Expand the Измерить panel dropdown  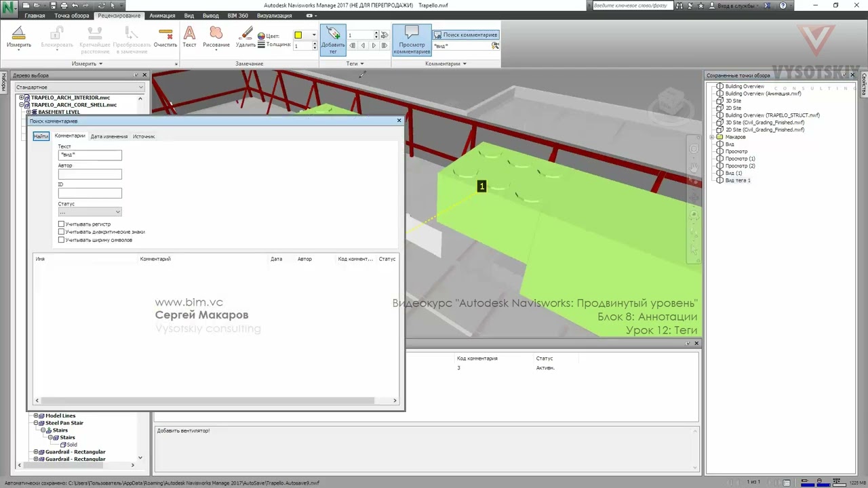[x=87, y=64]
